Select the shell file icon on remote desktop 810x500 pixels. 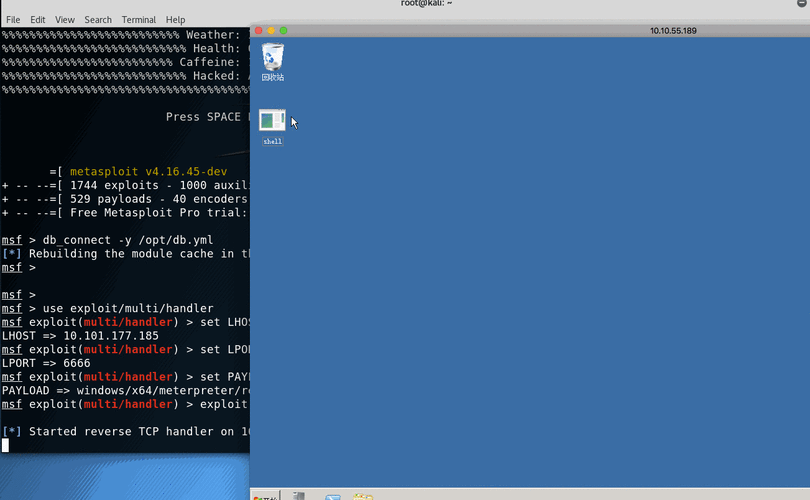pyautogui.click(x=272, y=127)
